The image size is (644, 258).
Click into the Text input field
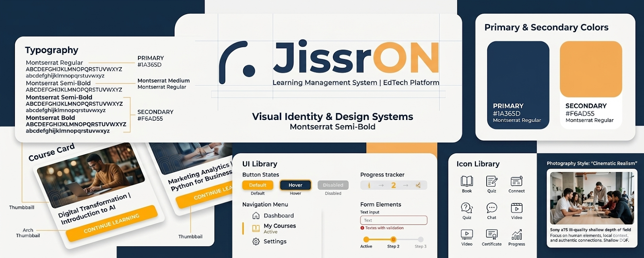393,220
